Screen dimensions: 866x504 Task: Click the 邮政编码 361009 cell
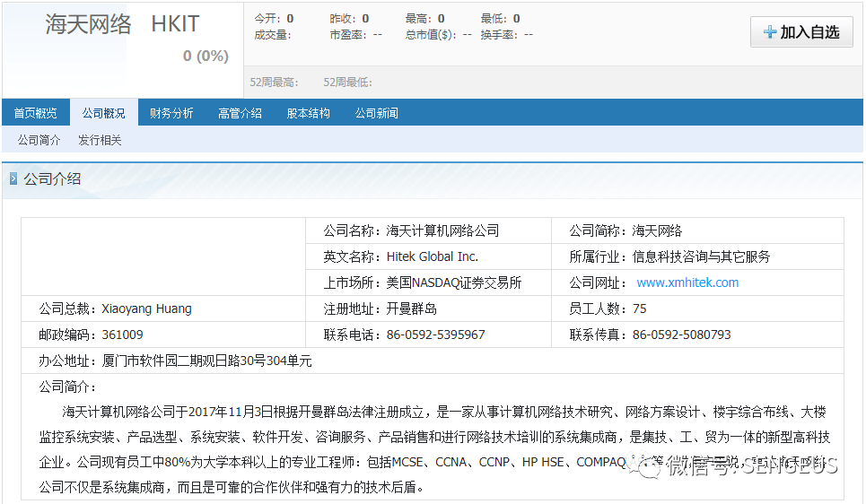pyautogui.click(x=163, y=335)
